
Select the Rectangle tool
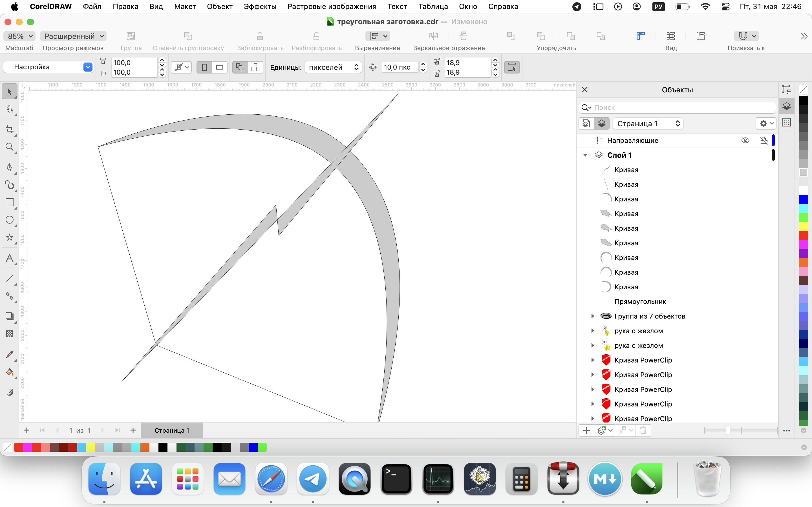click(9, 202)
